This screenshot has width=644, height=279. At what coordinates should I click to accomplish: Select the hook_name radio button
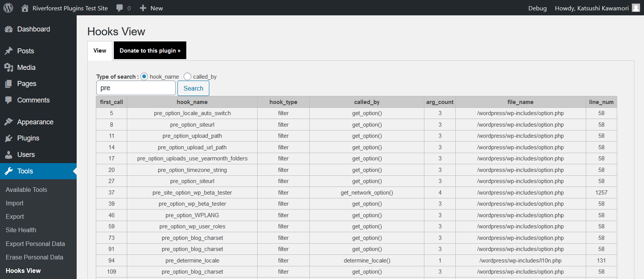tap(144, 76)
